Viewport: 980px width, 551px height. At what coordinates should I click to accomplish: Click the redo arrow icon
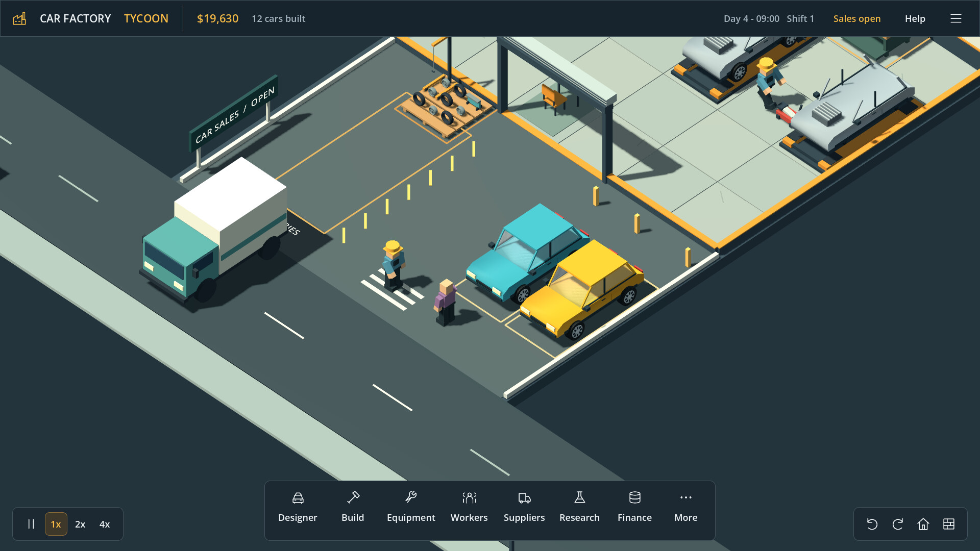point(898,524)
